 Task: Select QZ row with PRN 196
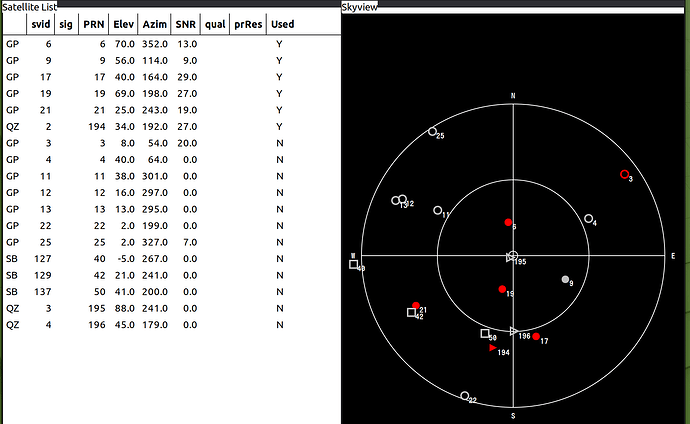click(172, 325)
